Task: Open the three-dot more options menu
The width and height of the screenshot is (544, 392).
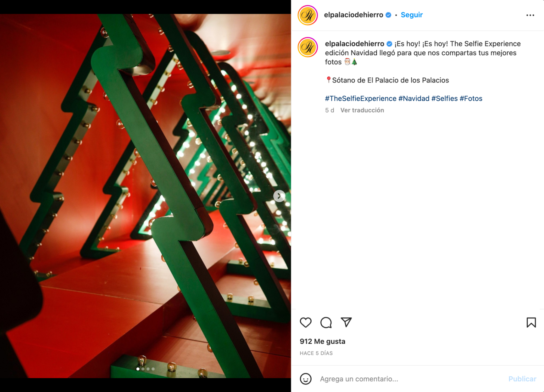Action: (530, 15)
